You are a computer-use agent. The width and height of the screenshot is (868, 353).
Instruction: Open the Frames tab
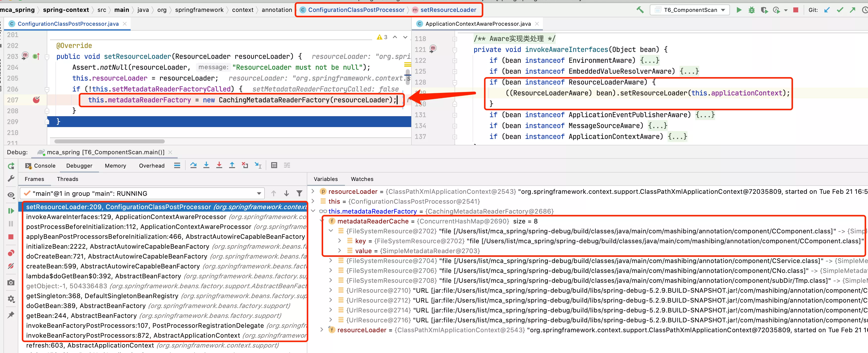[x=34, y=179]
